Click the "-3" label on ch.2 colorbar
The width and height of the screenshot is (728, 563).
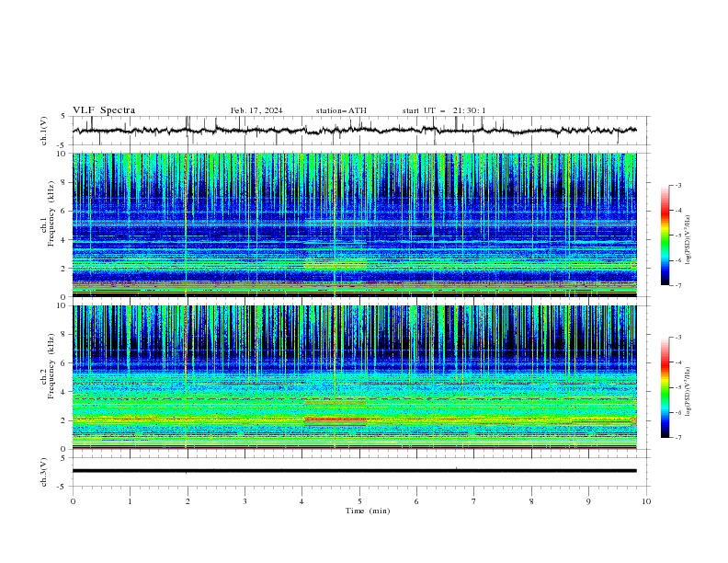[x=678, y=338]
